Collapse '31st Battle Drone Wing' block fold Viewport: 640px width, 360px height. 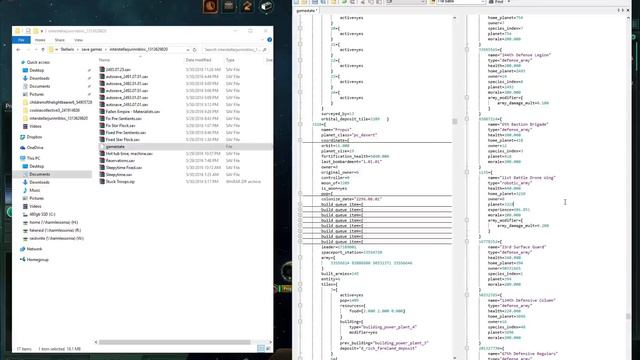click(x=467, y=172)
